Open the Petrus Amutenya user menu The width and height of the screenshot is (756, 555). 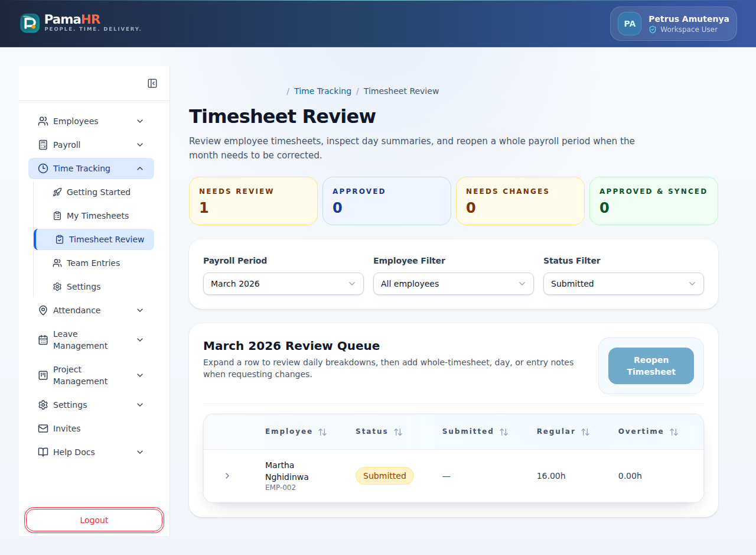[x=673, y=24]
